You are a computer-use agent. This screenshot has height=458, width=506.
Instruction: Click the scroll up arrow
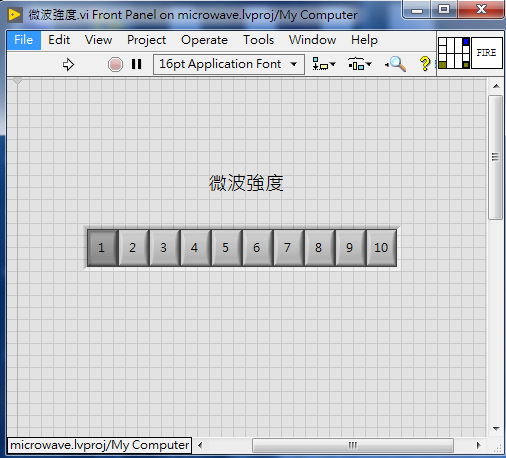point(496,86)
